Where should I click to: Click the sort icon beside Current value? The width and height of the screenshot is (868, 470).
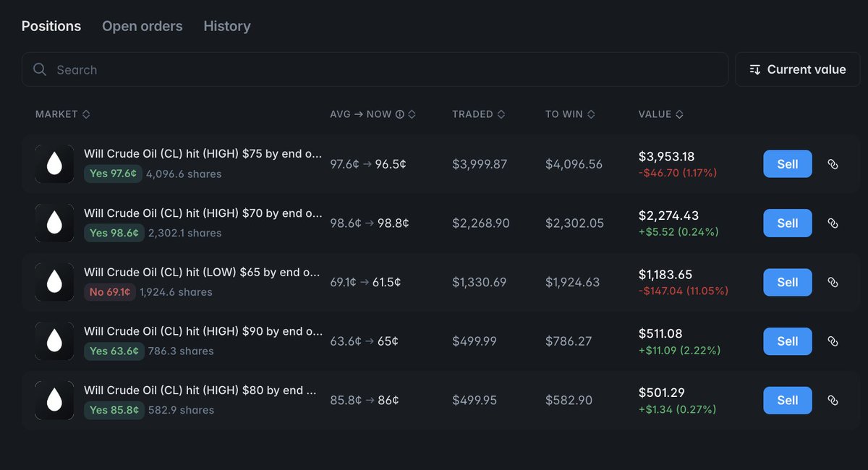[755, 69]
